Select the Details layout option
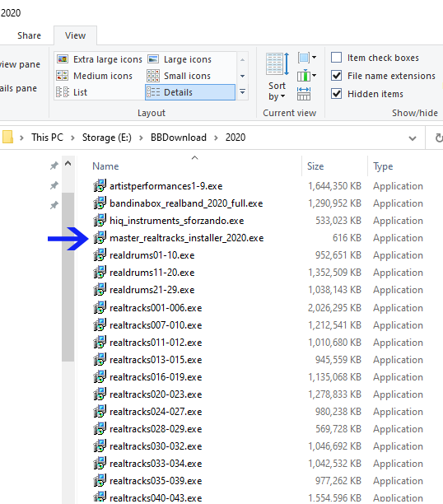The height and width of the screenshot is (504, 443). [x=190, y=92]
